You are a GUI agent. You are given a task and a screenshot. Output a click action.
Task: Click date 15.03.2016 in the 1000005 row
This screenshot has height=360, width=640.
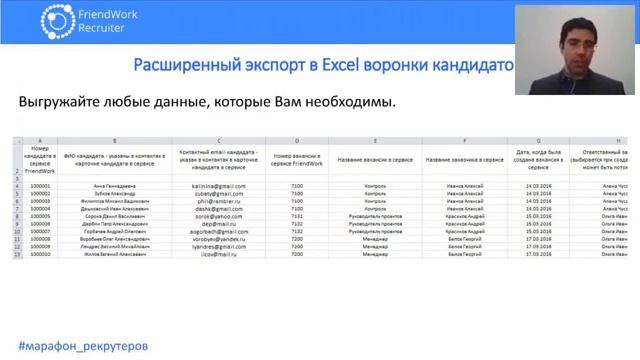tap(538, 216)
